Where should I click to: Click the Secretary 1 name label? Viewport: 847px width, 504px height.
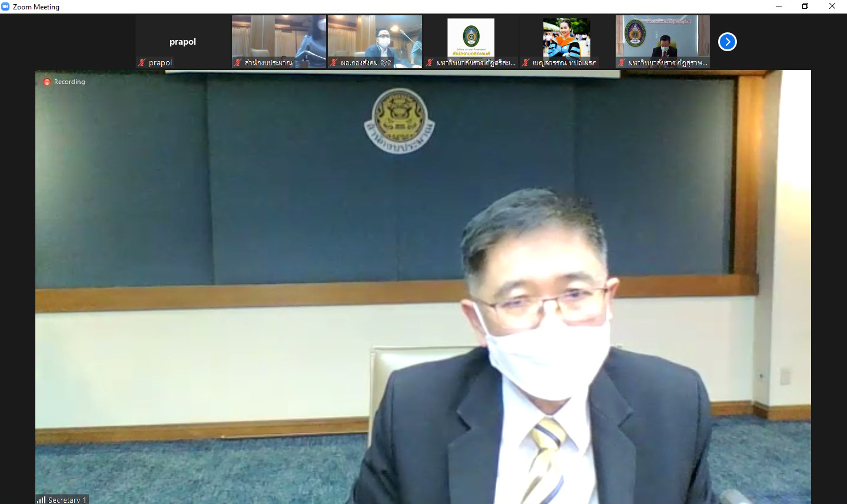67,500
